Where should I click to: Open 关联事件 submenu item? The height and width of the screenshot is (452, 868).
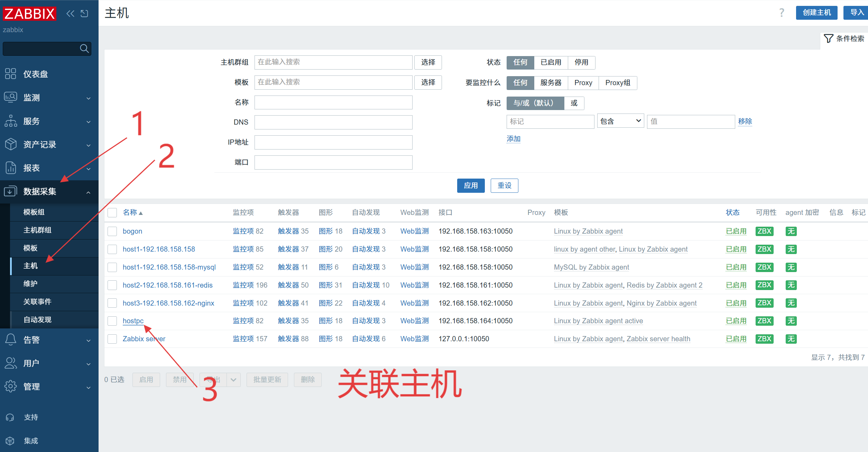pos(54,302)
